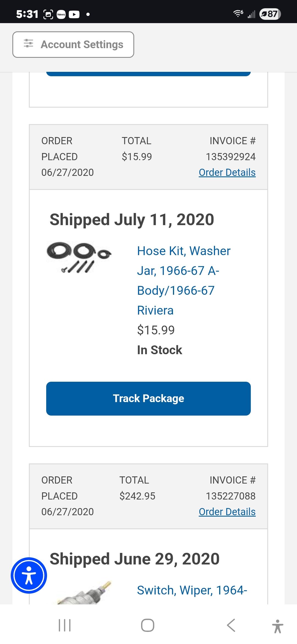Tap the battery indicator showing 87
Image resolution: width=297 pixels, height=644 pixels.
270,14
